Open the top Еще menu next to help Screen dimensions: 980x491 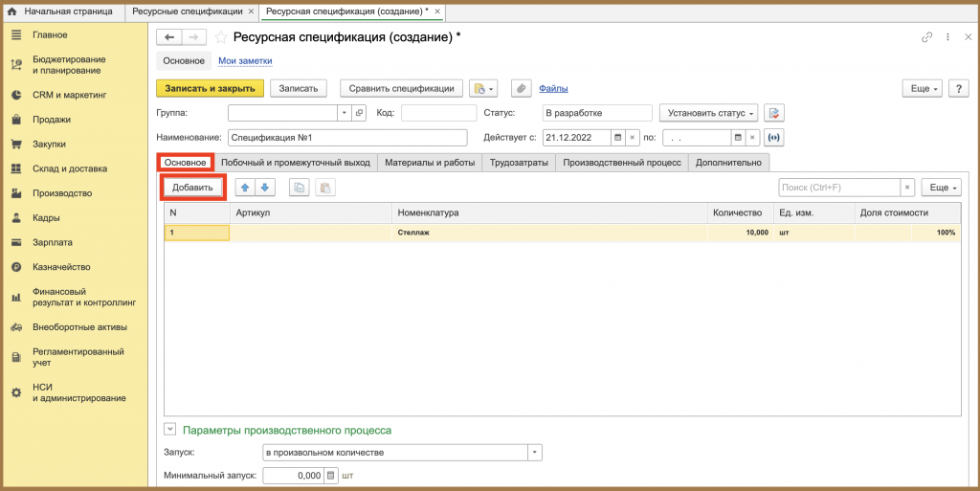pos(923,89)
